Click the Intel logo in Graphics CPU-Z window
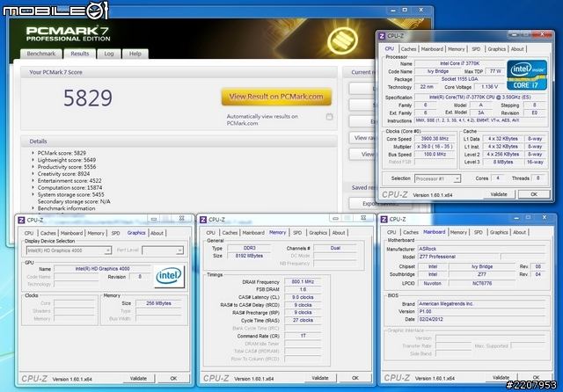The image size is (563, 392). coord(169,276)
